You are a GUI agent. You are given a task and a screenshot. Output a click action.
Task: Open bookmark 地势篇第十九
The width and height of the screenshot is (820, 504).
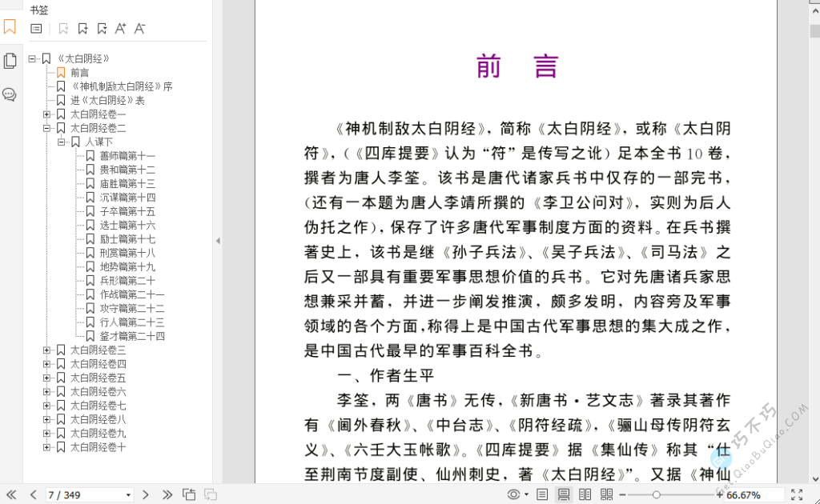tap(127, 266)
